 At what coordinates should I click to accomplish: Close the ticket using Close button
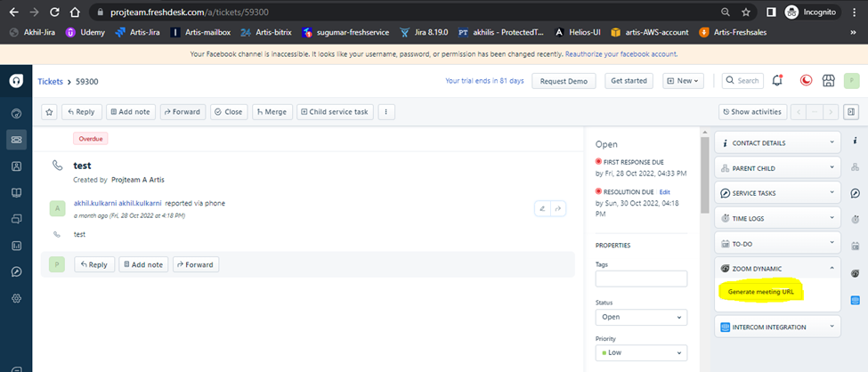tap(229, 112)
